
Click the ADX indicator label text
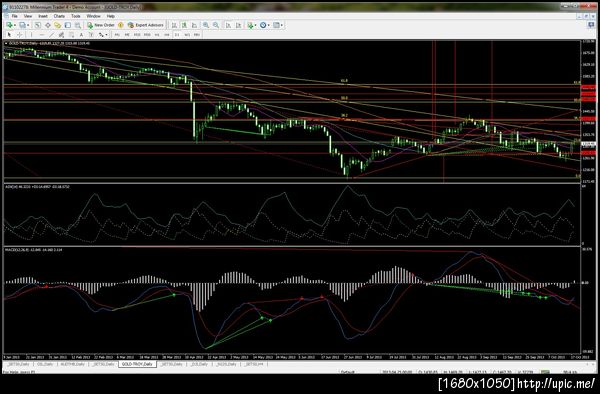37,187
